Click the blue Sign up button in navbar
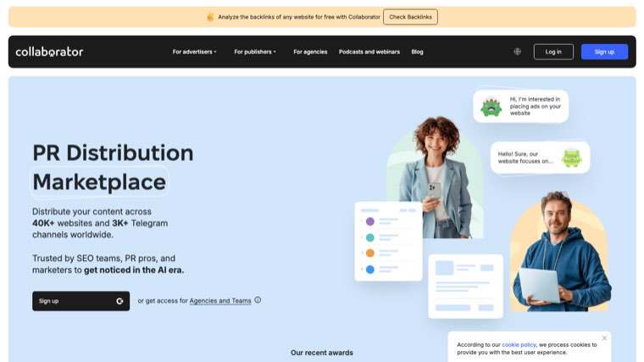Screen dimensions: 644x362 [x=604, y=52]
